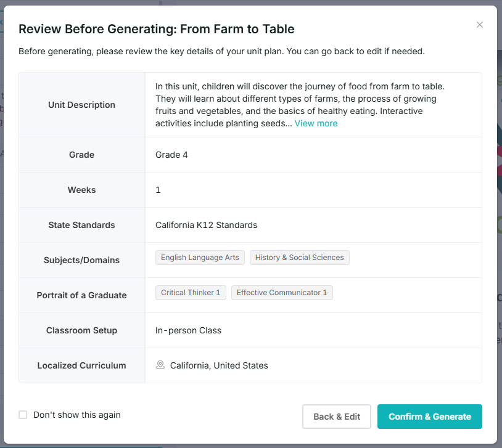Click the Localized Curriculum row label
Image resolution: width=502 pixels, height=448 pixels.
click(81, 365)
